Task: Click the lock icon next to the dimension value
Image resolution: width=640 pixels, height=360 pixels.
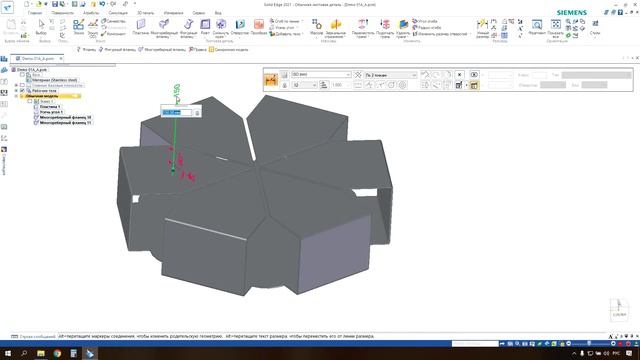Action: [197, 113]
